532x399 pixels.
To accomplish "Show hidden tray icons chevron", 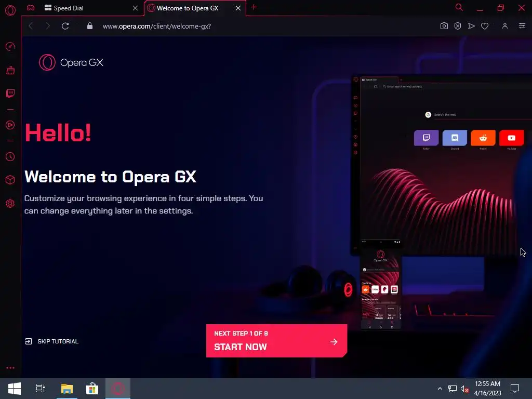I will point(440,389).
